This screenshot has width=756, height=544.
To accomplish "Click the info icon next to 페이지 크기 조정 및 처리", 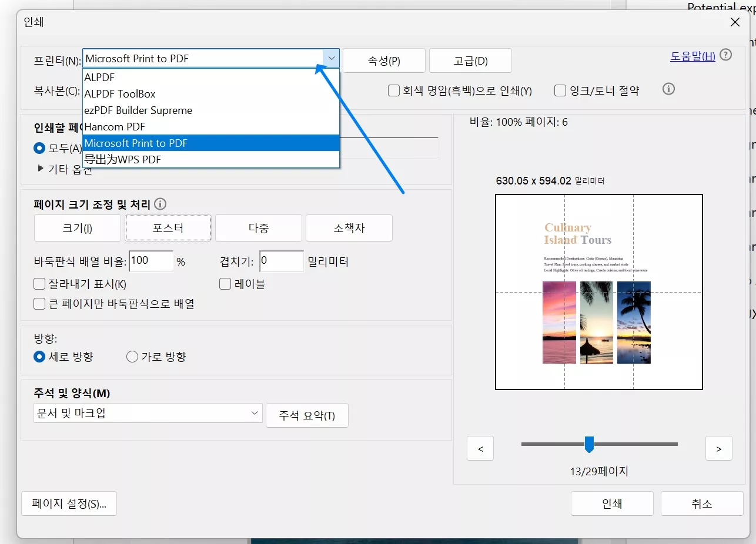I will tap(159, 205).
